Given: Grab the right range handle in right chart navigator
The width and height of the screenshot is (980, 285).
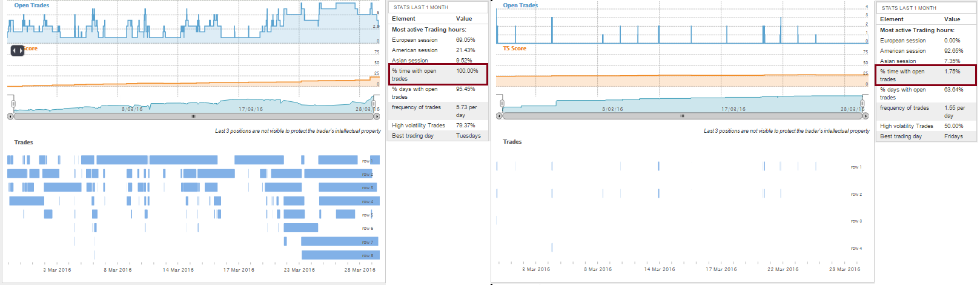Looking at the screenshot, I should [862, 101].
